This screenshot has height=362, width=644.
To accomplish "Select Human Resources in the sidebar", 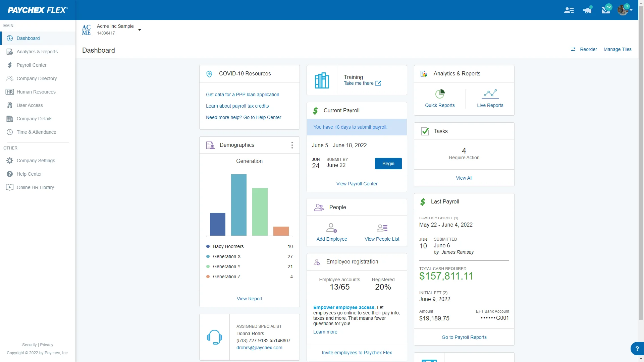I will 38,92.
